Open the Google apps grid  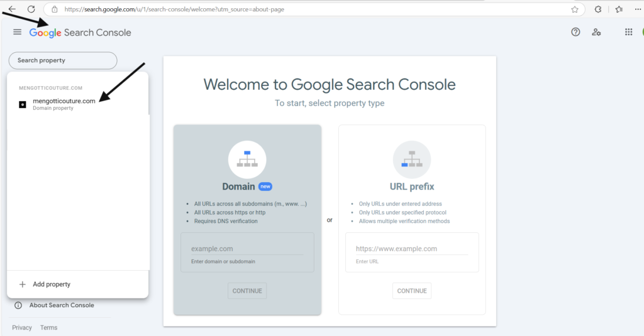pyautogui.click(x=628, y=32)
